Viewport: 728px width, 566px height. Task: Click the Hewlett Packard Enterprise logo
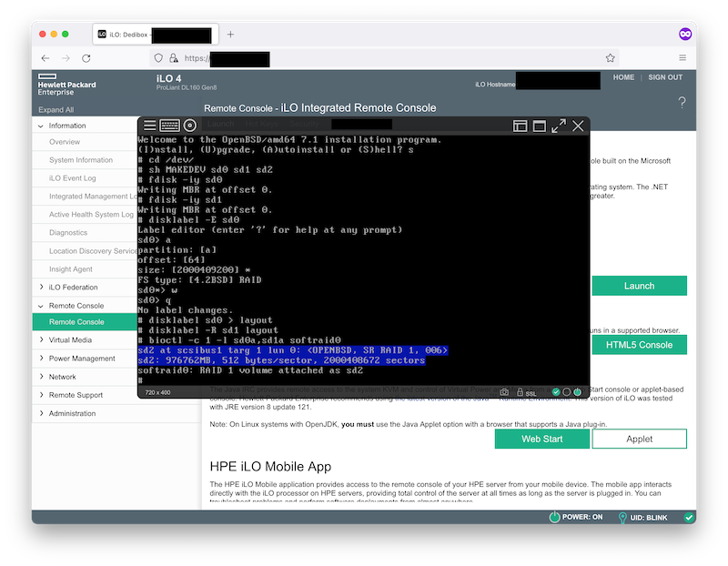(66, 85)
